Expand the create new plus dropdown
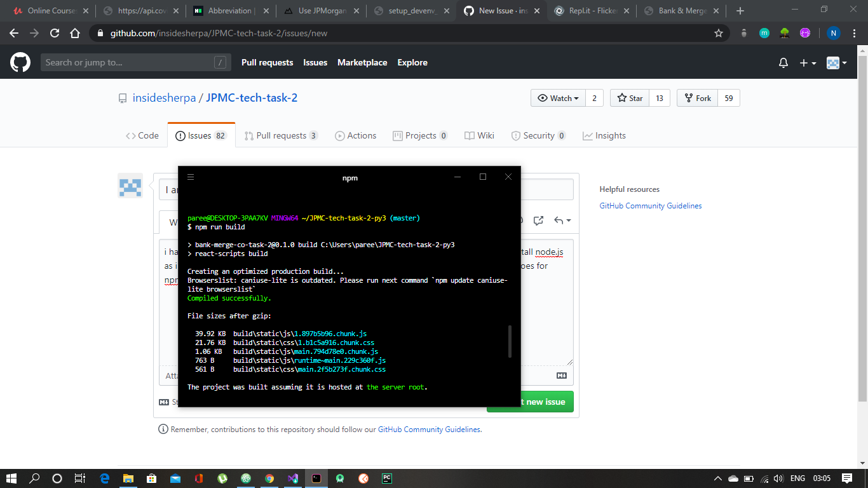Image resolution: width=868 pixels, height=488 pixels. point(808,63)
